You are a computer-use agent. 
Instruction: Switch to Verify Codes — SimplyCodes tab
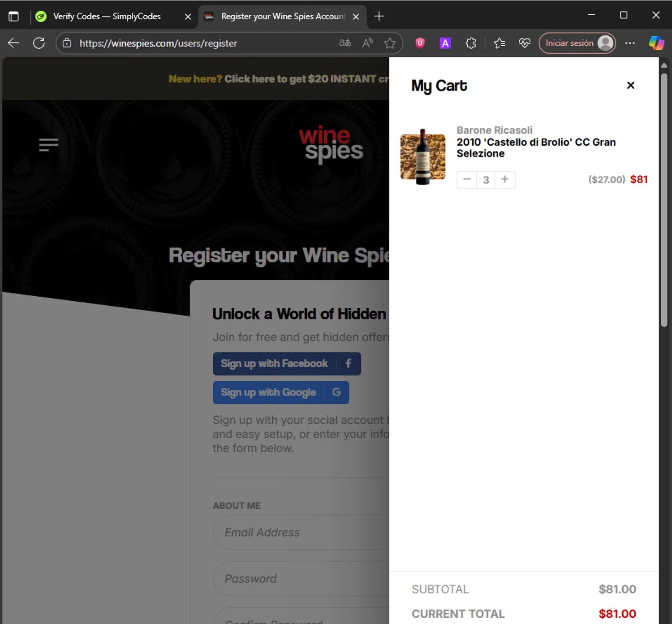coord(107,17)
